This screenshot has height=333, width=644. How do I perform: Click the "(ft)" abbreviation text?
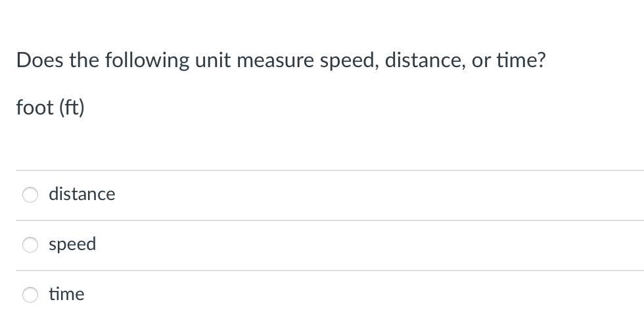pyautogui.click(x=72, y=108)
